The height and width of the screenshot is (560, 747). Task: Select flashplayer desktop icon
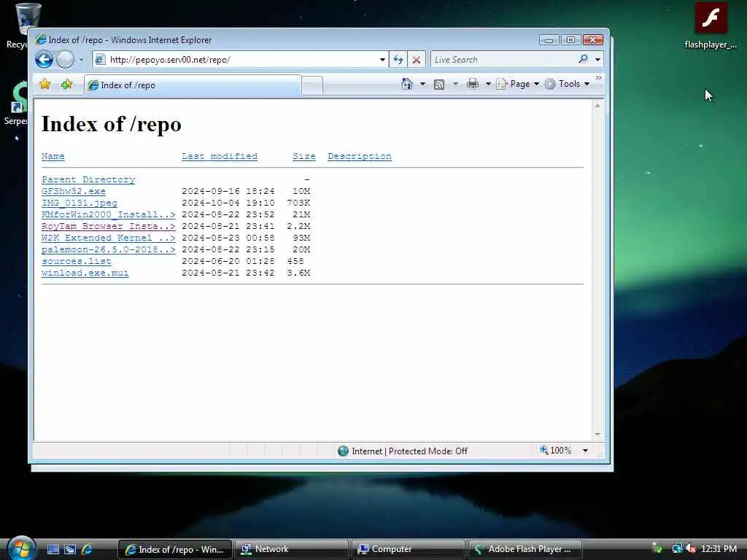point(711,26)
